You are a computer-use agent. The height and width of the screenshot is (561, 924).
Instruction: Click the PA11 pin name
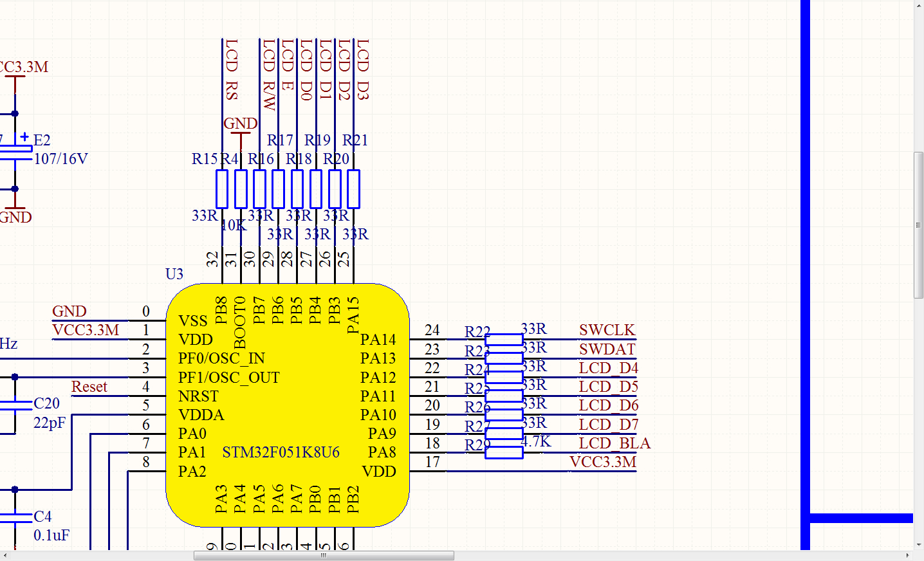(x=378, y=396)
